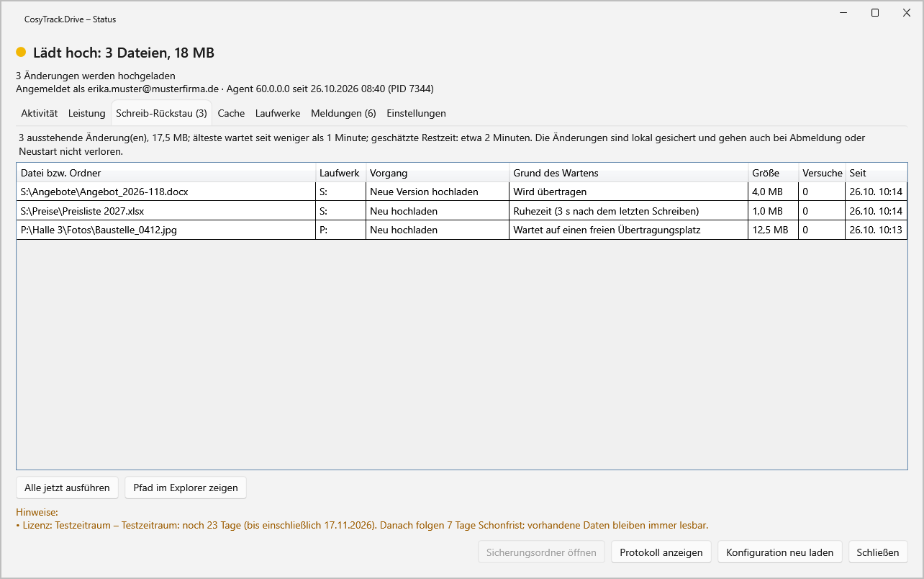Click the Versuche column header
This screenshot has height=579, width=924.
coord(822,173)
